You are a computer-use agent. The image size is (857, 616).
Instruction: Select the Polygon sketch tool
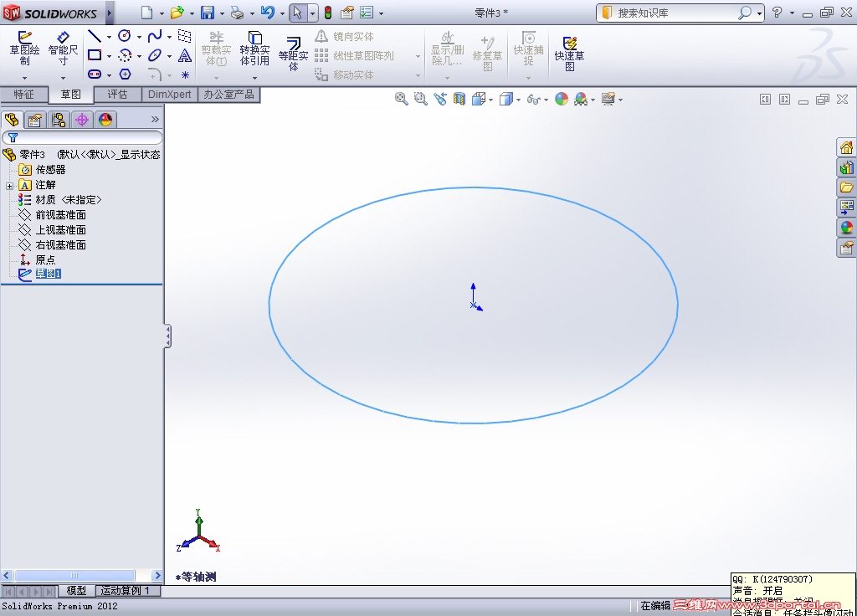(x=125, y=74)
